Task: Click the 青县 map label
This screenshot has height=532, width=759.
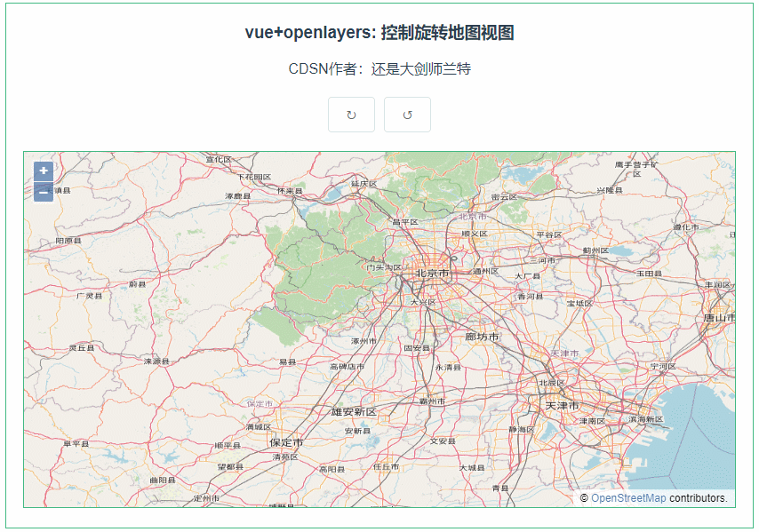Action: (500, 488)
